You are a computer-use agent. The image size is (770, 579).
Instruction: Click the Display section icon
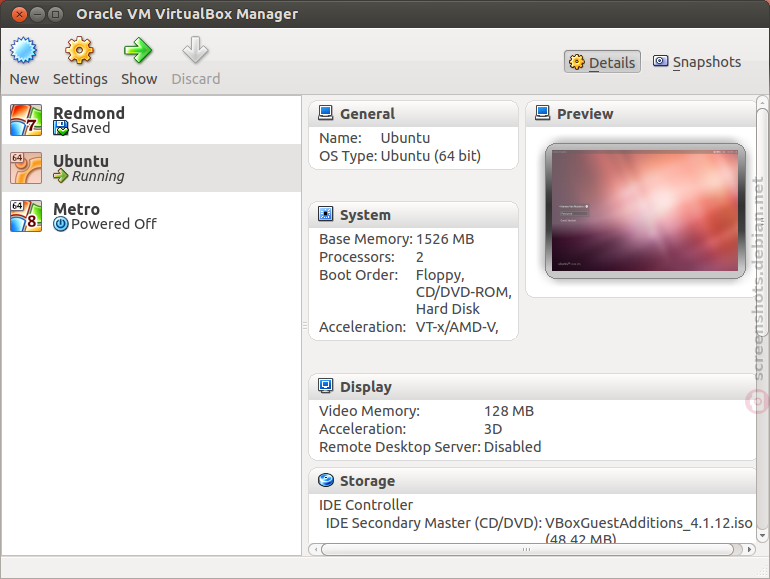[x=326, y=386]
